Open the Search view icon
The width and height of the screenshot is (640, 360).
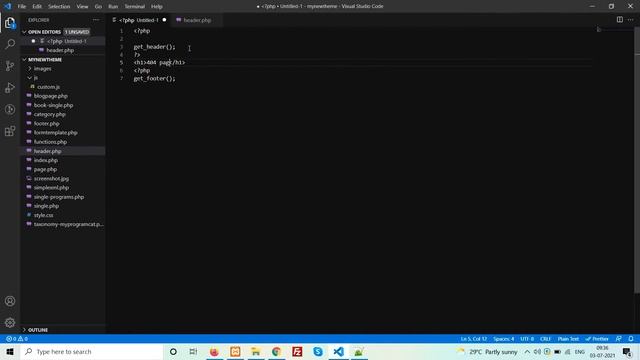(10, 44)
